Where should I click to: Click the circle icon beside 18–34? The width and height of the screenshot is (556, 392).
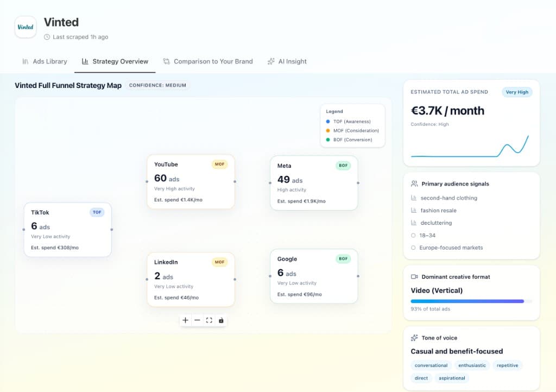click(x=413, y=235)
